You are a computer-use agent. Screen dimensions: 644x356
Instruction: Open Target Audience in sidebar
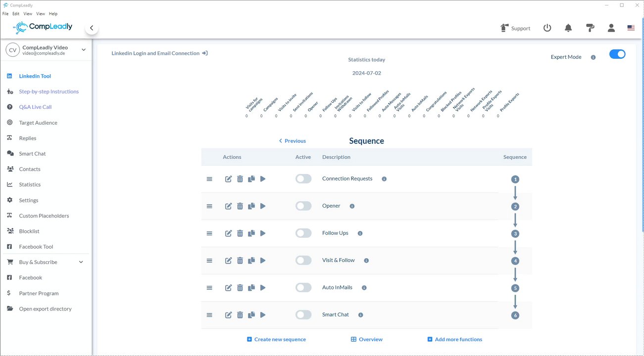pyautogui.click(x=38, y=123)
